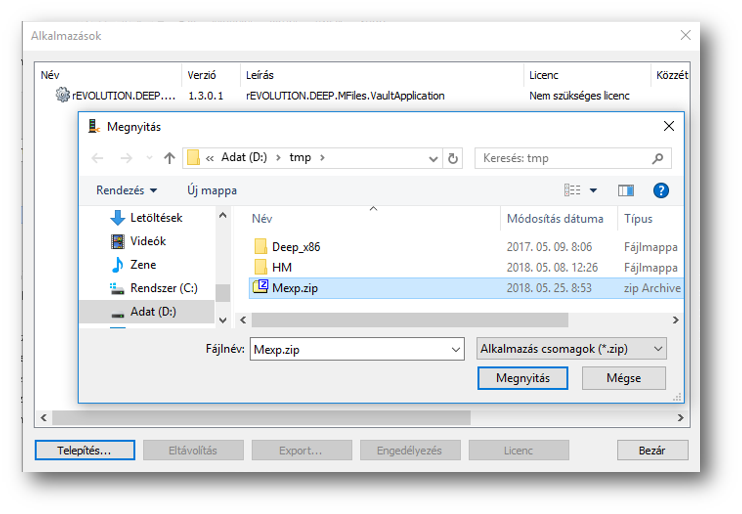Cancel with the Mégse button

(x=623, y=378)
